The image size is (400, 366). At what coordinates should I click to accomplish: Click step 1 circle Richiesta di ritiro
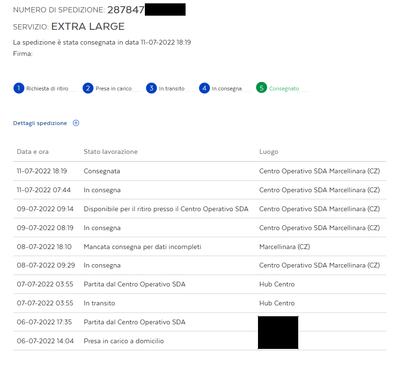19,88
